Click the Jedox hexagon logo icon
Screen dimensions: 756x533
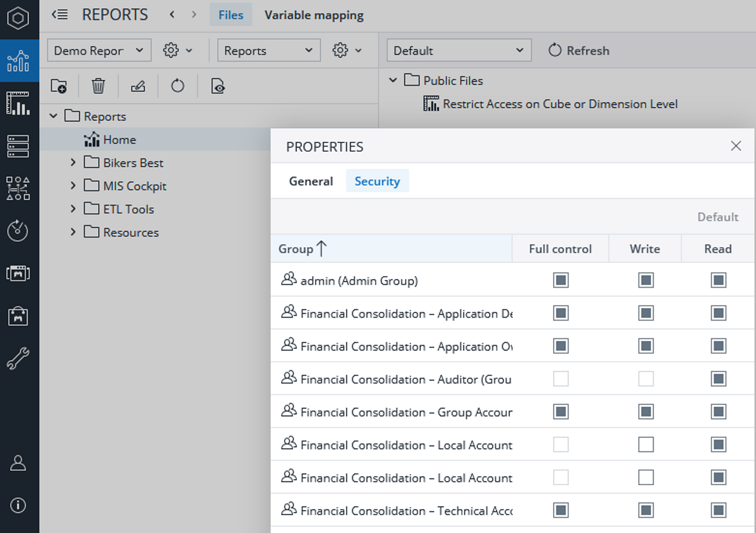pos(18,18)
